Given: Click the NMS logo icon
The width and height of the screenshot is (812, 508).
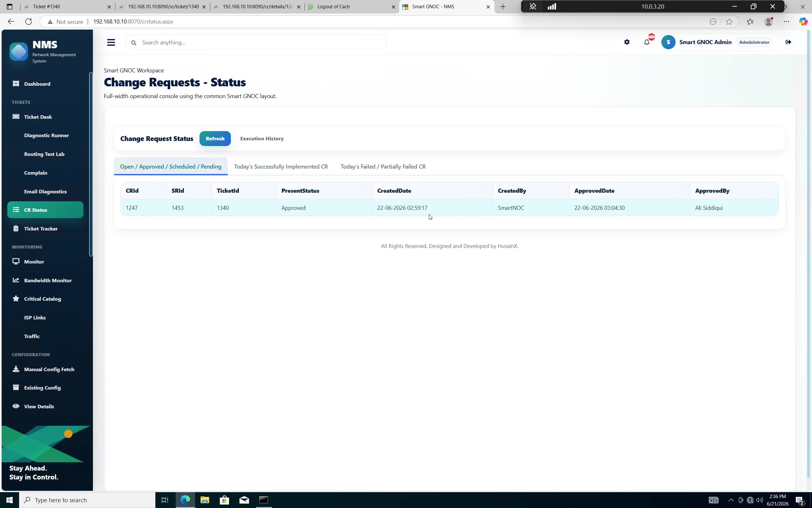Looking at the screenshot, I should pos(18,52).
